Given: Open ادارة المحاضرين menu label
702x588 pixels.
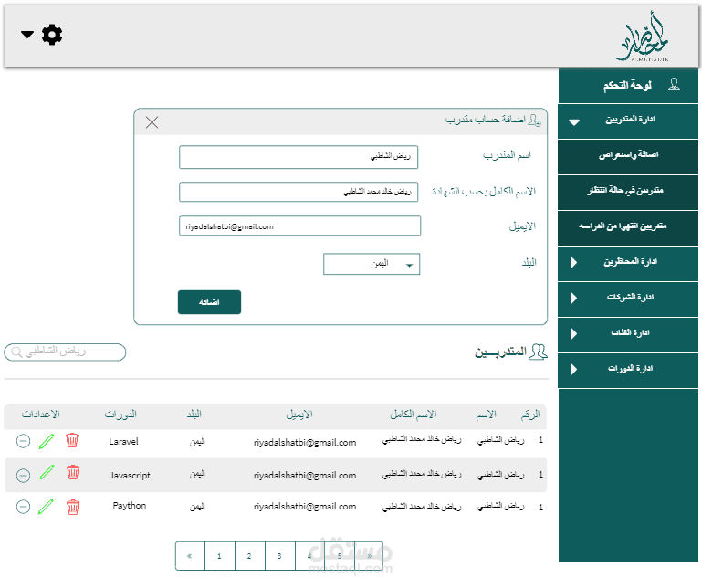Looking at the screenshot, I should click(x=631, y=261).
